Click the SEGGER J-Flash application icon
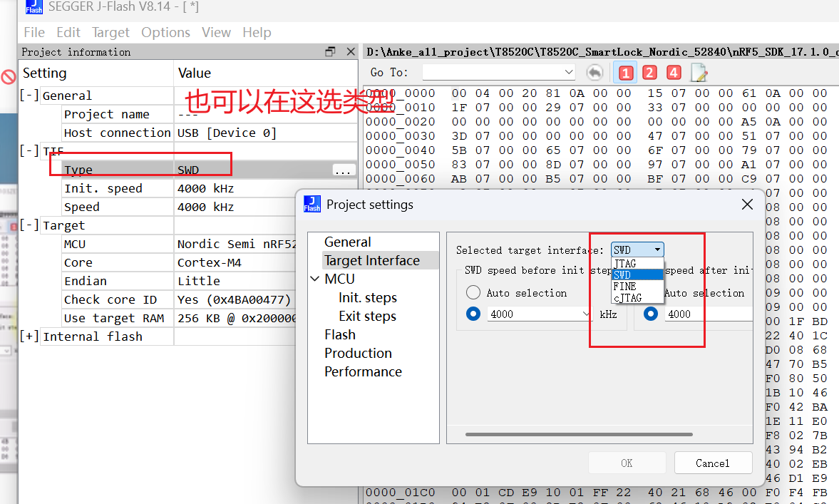Image resolution: width=839 pixels, height=504 pixels. point(34,6)
